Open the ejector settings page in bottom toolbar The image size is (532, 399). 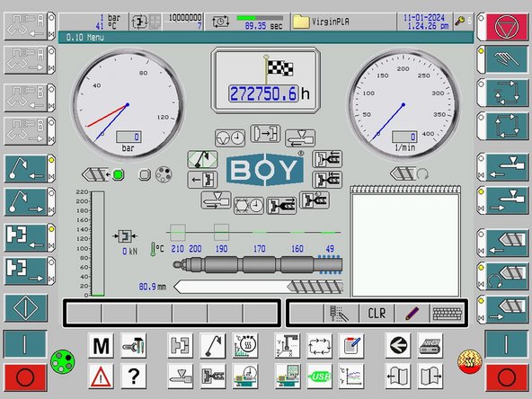(x=213, y=346)
